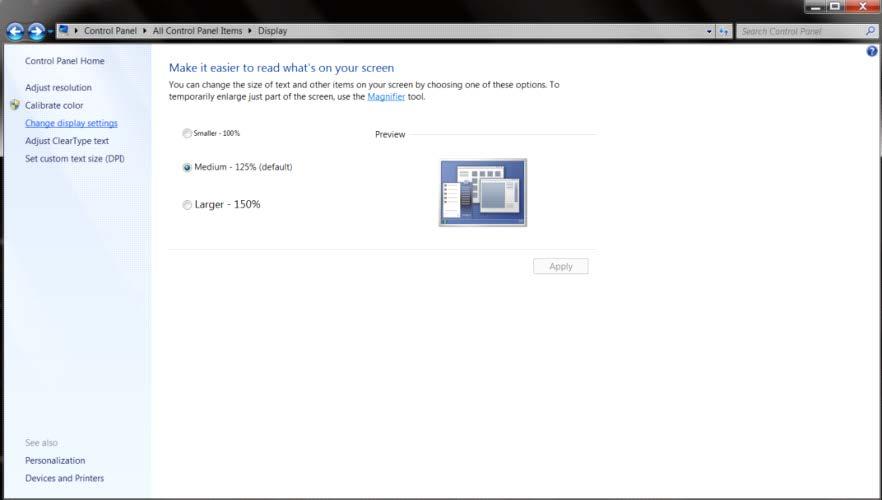Expand the recent pages arrow beside Forward
Viewport: 882px width, 500px height.
tap(50, 31)
